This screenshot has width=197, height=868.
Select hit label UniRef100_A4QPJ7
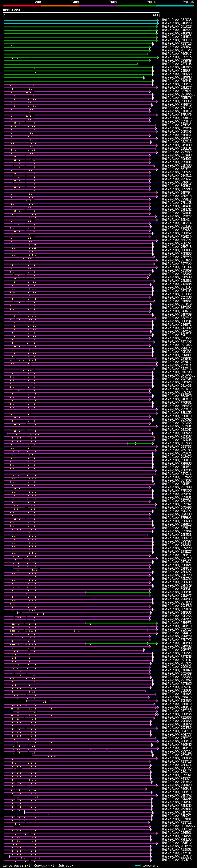[176, 54]
